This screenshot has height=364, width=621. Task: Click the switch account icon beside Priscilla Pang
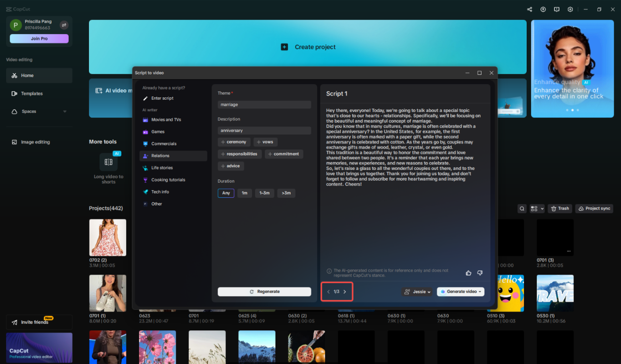point(64,25)
